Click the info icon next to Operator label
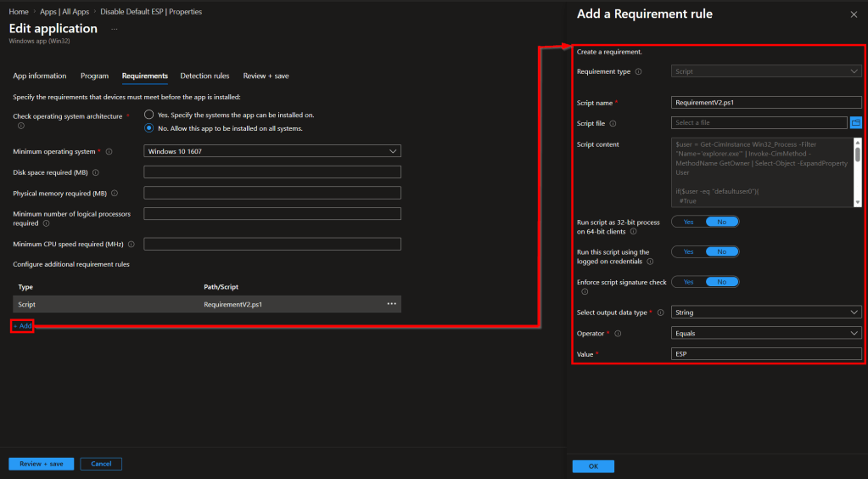868x479 pixels. [x=617, y=334]
